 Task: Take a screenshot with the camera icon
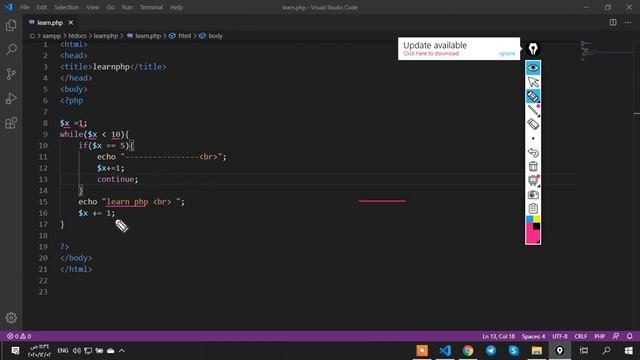(x=533, y=195)
